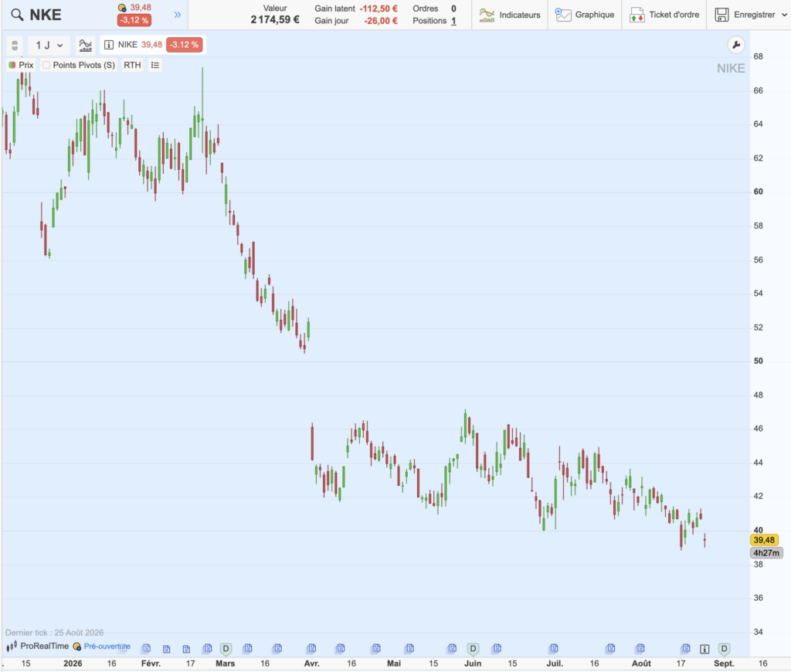Viewport: 791px width, 672px height.
Task: Click the Mai label on time axis
Action: coord(394,664)
